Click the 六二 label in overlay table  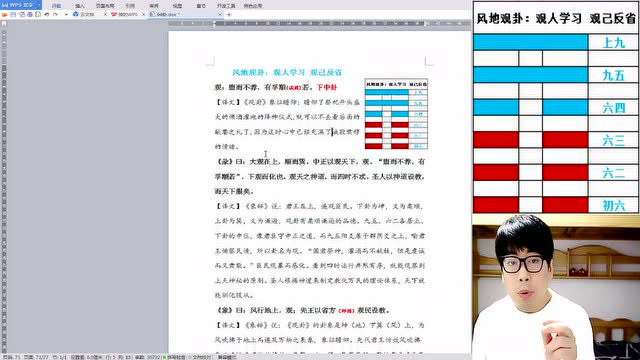613,173
